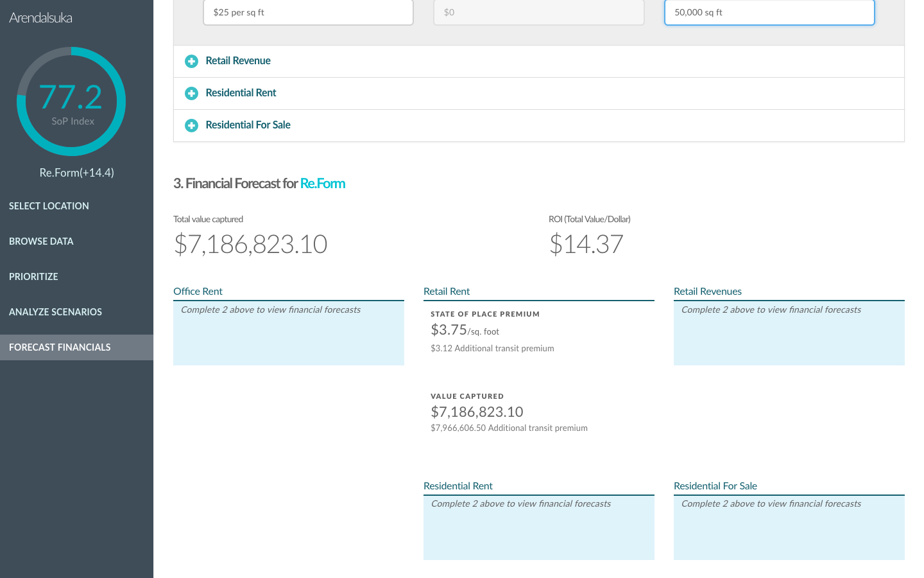Click the 50,000 sq ft input field
This screenshot has height=578, width=924.
[x=769, y=12]
